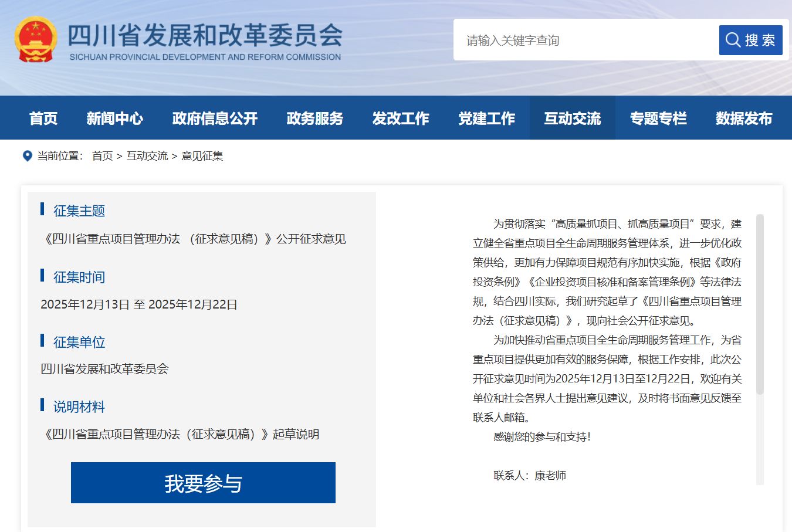This screenshot has width=792, height=532.
Task: Click the site title 四川省发展和改革委员会
Action: [x=205, y=35]
